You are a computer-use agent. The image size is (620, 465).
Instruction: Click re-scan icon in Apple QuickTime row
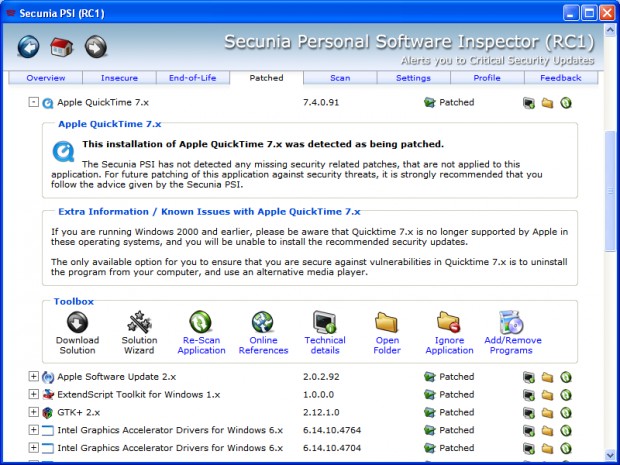click(566, 103)
